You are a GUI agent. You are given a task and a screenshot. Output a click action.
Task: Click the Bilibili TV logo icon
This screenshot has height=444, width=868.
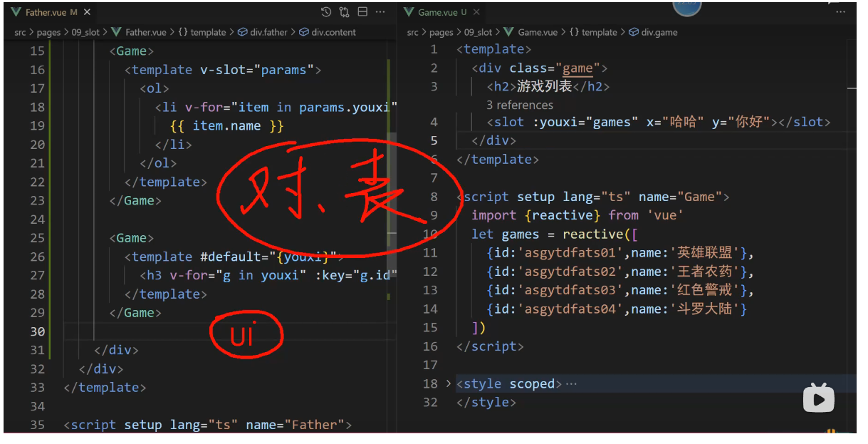click(x=818, y=398)
